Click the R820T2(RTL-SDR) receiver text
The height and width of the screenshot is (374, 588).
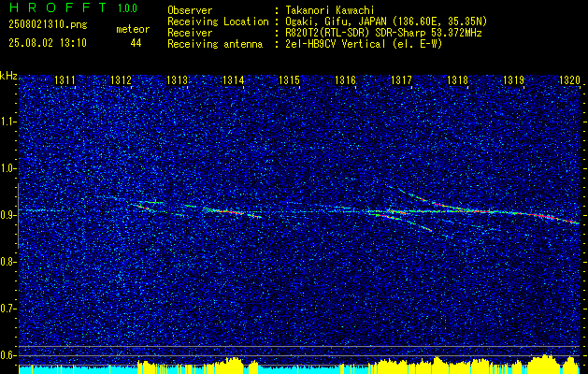click(x=381, y=33)
